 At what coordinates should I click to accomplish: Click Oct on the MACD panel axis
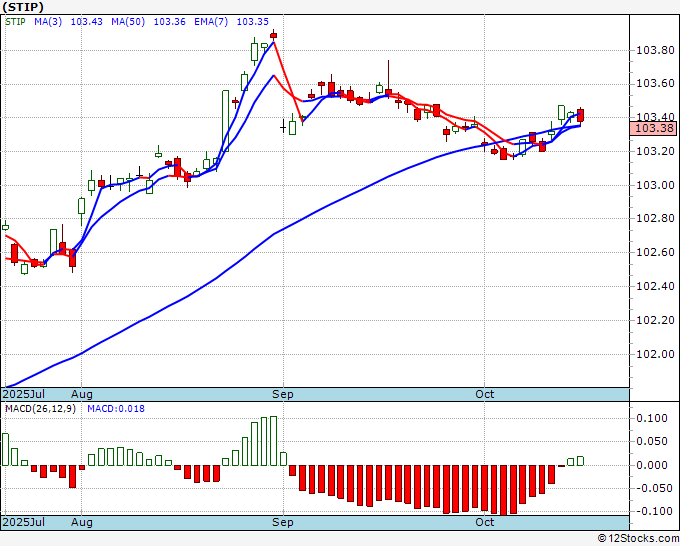484,522
